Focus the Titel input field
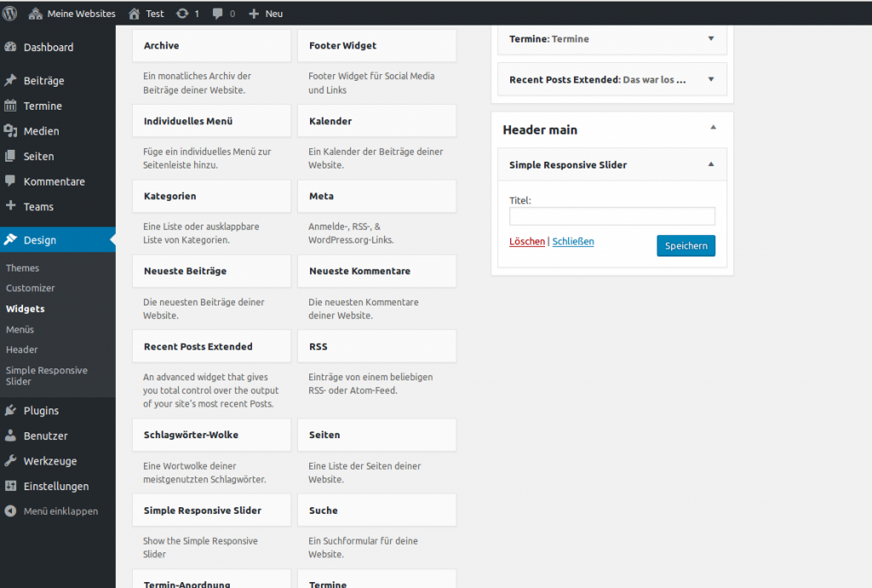 [611, 216]
